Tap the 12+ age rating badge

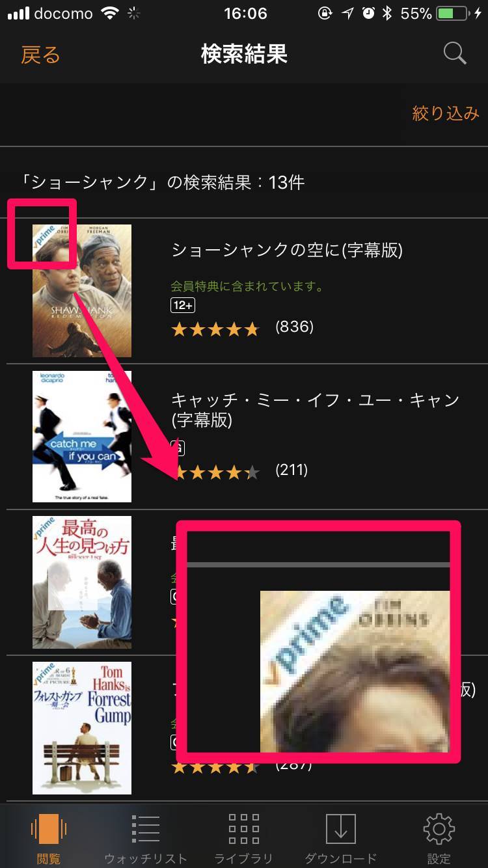pos(183,305)
